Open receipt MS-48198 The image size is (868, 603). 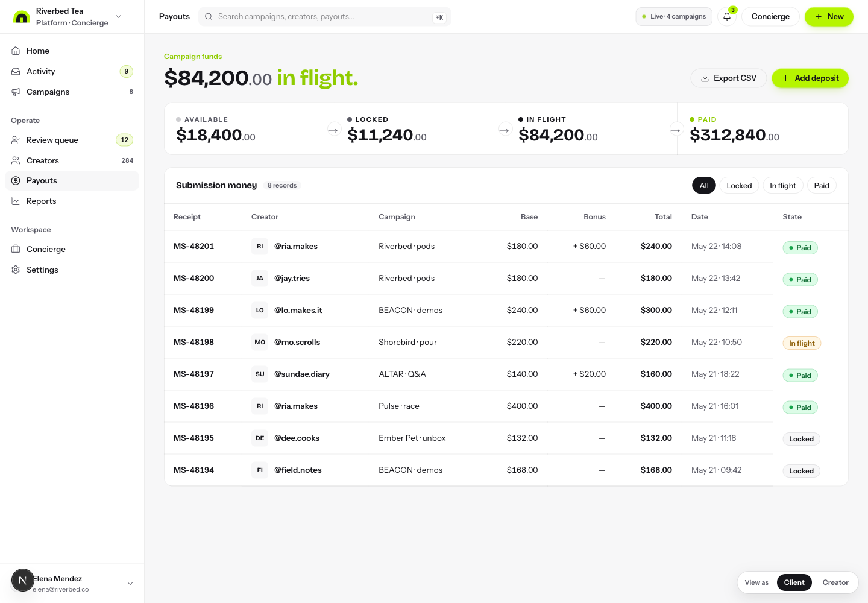pyautogui.click(x=193, y=342)
